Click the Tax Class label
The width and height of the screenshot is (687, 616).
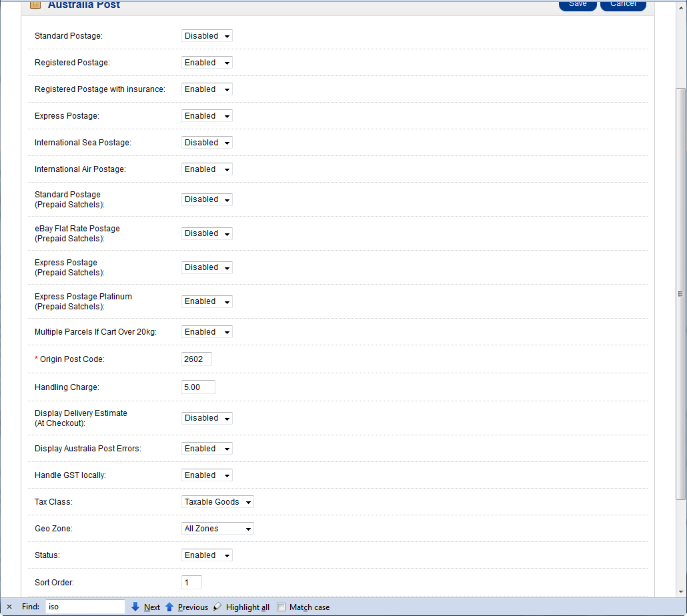(x=54, y=502)
